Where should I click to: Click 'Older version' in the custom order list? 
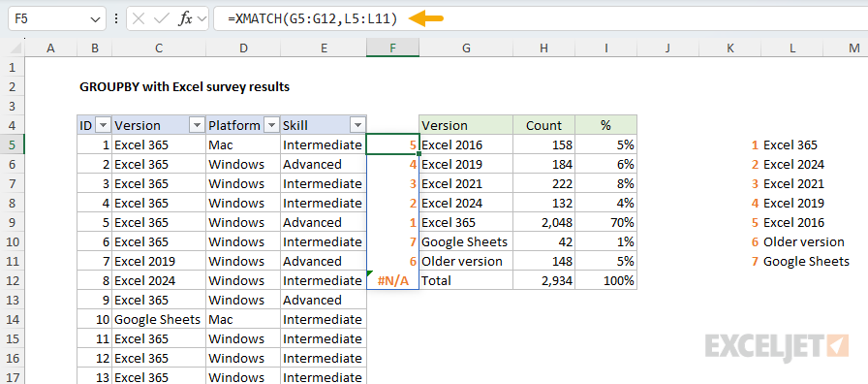pyautogui.click(x=804, y=242)
